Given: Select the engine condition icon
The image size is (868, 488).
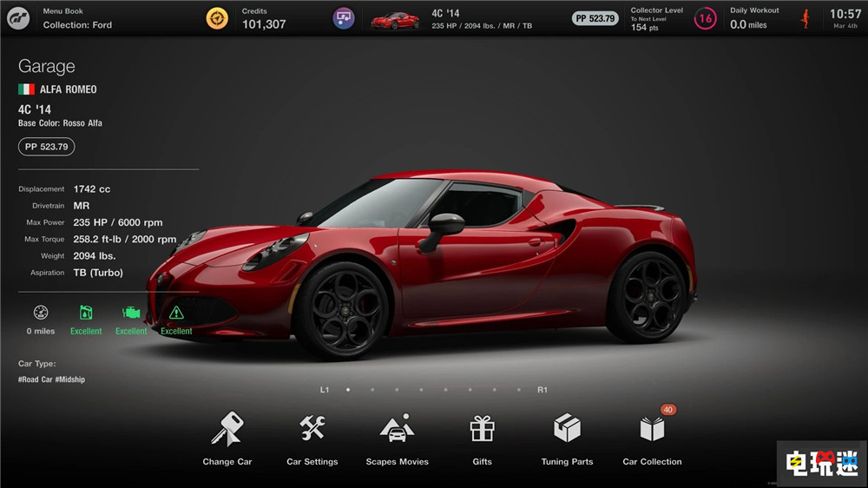Looking at the screenshot, I should tap(131, 313).
